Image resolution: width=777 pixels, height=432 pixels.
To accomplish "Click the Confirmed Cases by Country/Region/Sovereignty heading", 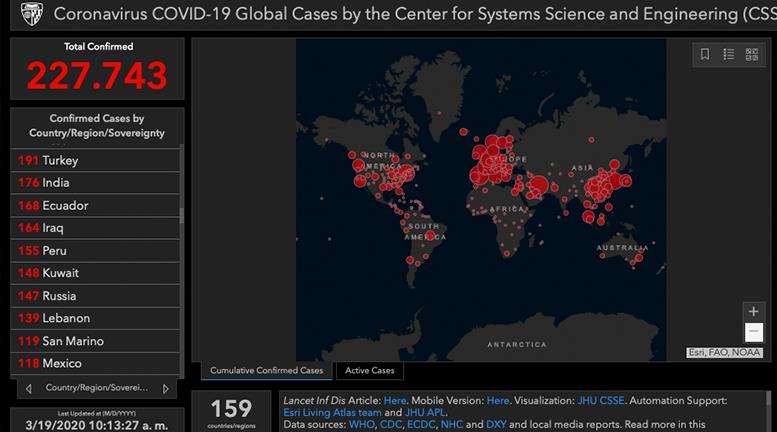I will [97, 126].
